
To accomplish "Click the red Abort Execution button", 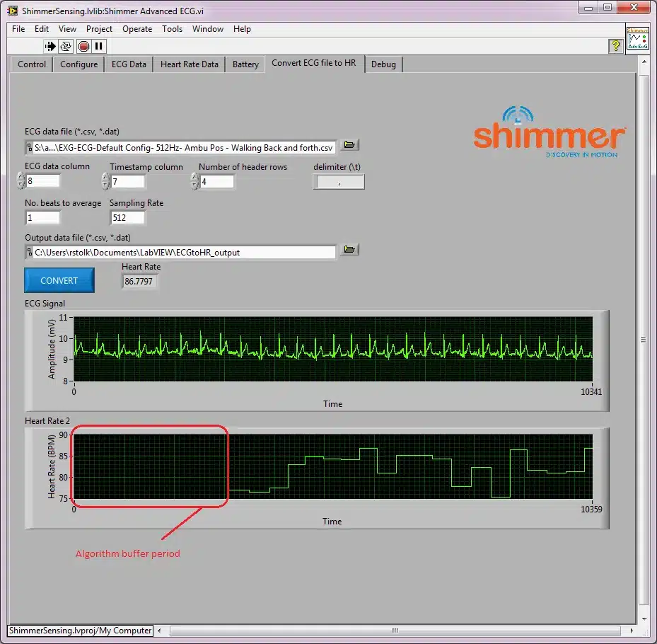I will tap(83, 46).
